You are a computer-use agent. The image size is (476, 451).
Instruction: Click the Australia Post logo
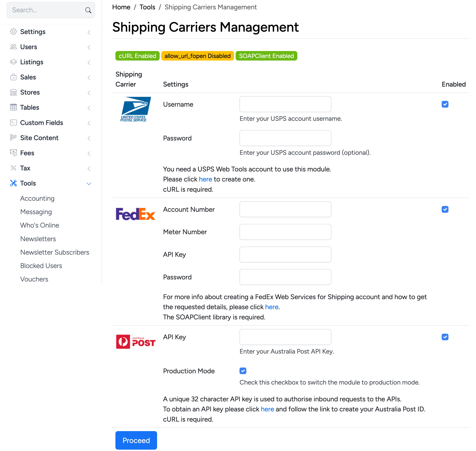[135, 342]
